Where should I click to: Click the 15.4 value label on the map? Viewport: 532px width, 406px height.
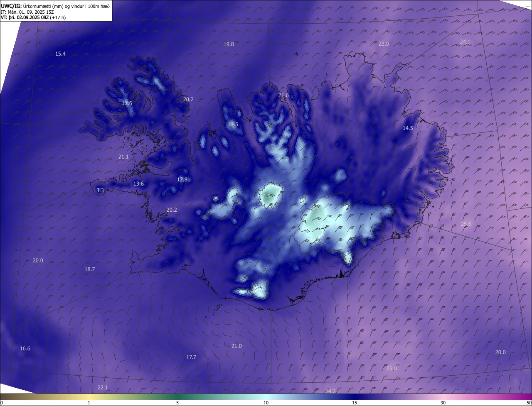(61, 54)
